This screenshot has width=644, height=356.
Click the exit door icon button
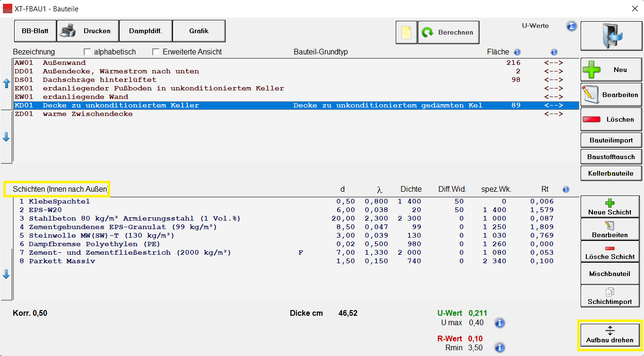point(611,36)
